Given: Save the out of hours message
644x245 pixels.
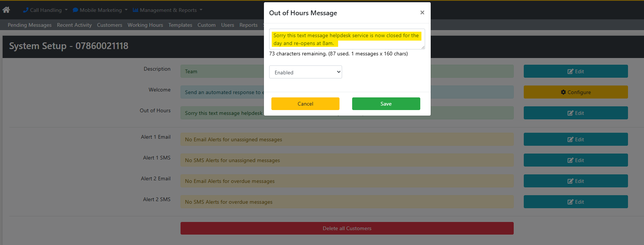Looking at the screenshot, I should [x=386, y=104].
